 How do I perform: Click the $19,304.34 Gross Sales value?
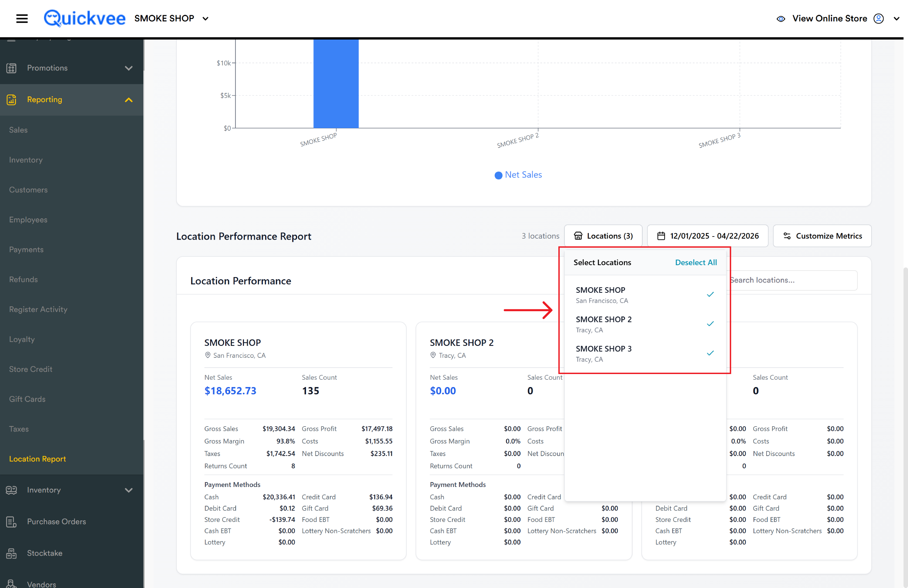click(x=279, y=428)
